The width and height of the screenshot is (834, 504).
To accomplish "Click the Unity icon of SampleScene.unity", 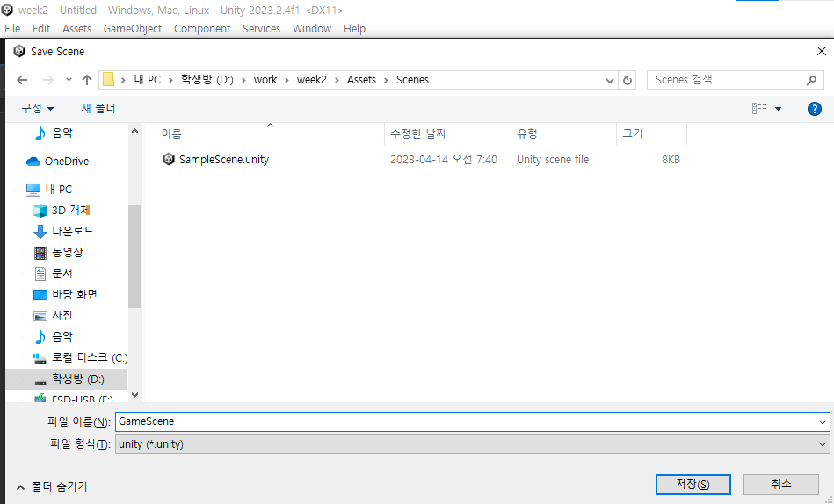I will pyautogui.click(x=169, y=159).
